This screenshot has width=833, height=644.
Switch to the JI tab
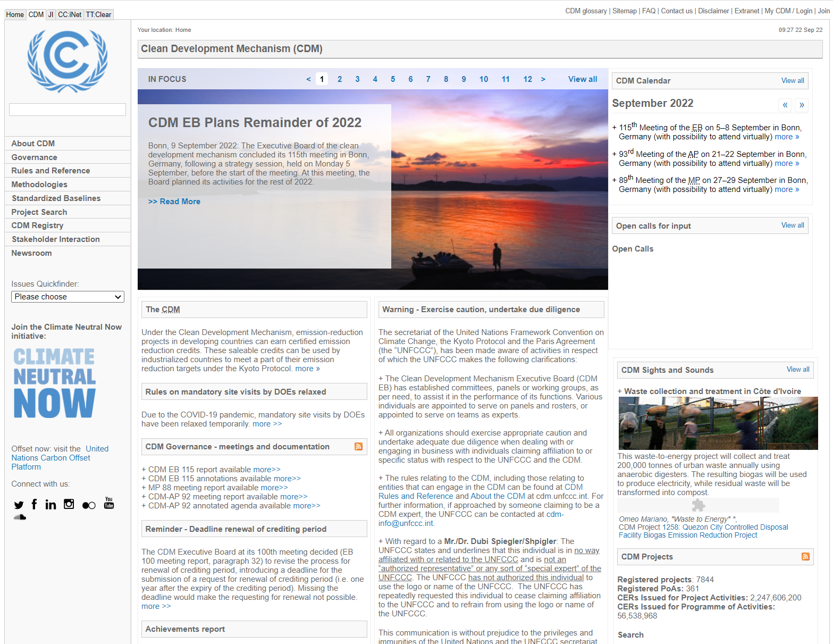point(51,14)
